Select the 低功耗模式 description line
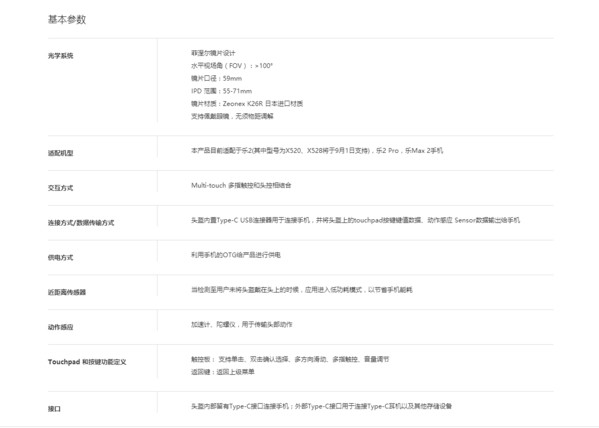The image size is (599, 428). tap(302, 290)
